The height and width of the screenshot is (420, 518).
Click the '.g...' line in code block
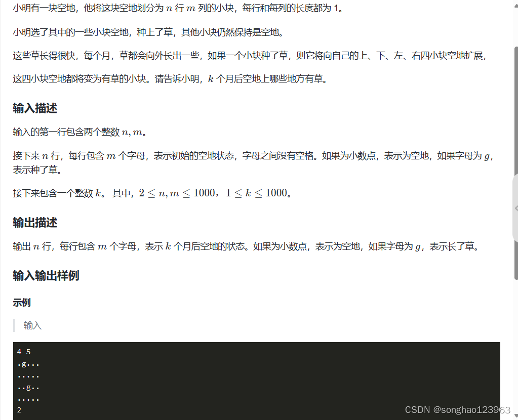(x=28, y=364)
